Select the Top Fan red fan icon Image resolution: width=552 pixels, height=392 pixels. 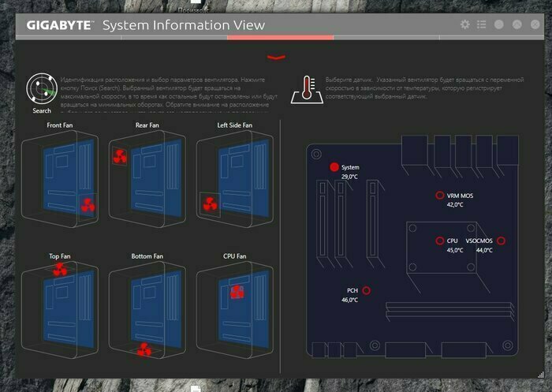60,270
